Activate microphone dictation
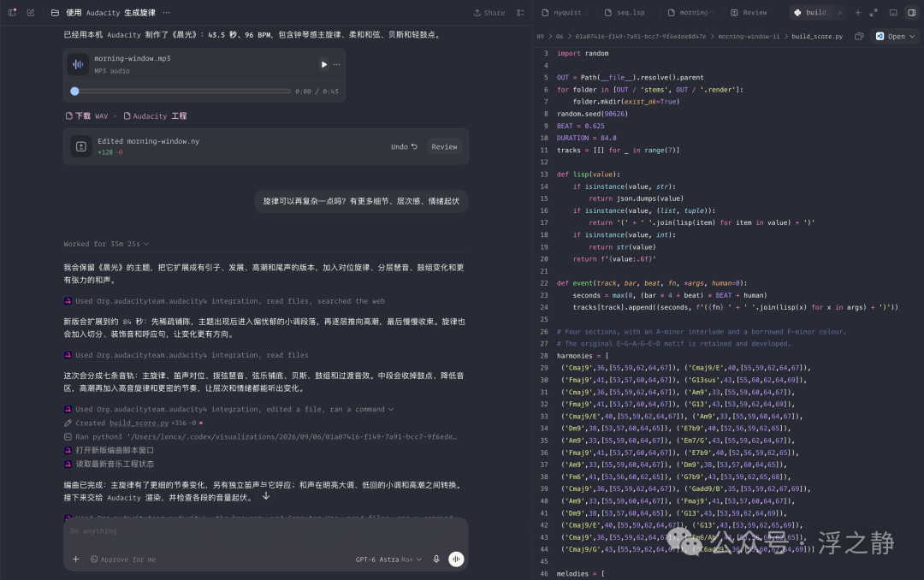 click(436, 559)
